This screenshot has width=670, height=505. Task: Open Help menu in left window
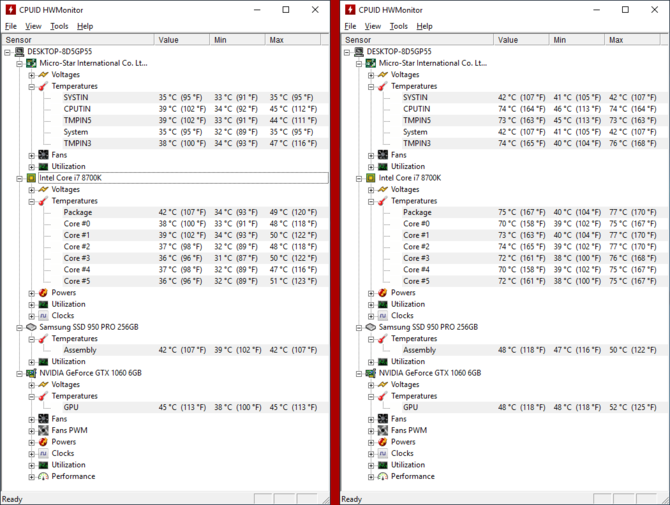[x=85, y=26]
